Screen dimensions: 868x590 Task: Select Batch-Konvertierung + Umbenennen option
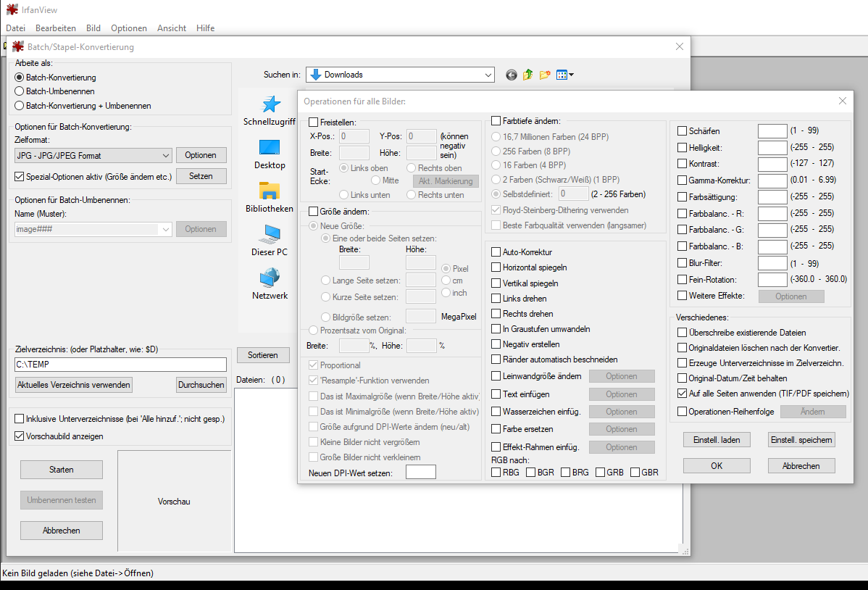click(x=20, y=106)
